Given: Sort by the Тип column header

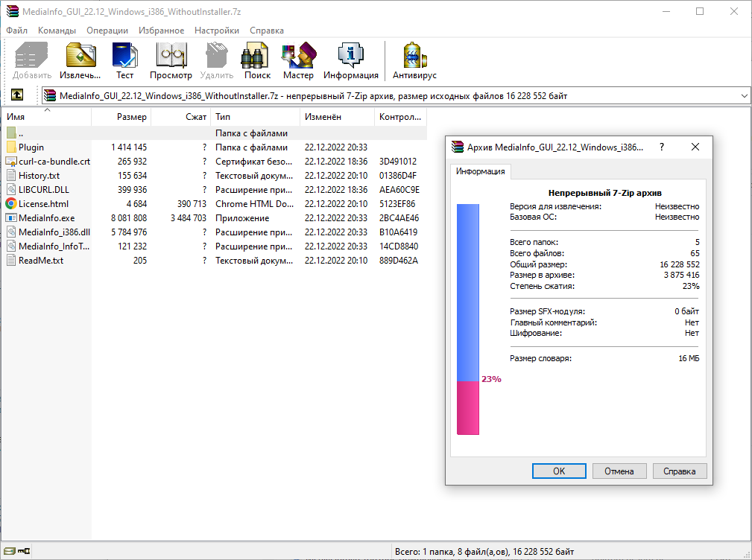Looking at the screenshot, I should [255, 117].
